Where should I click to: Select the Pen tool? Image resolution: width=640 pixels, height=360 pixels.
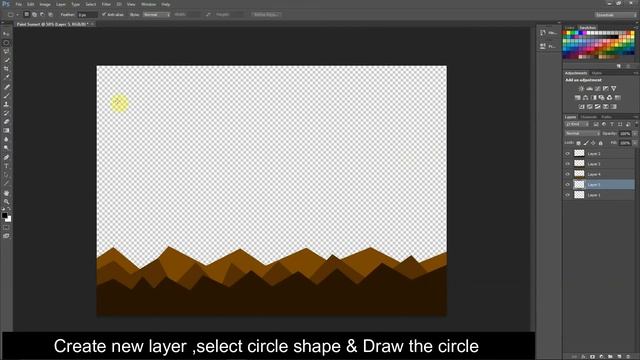tap(6, 157)
